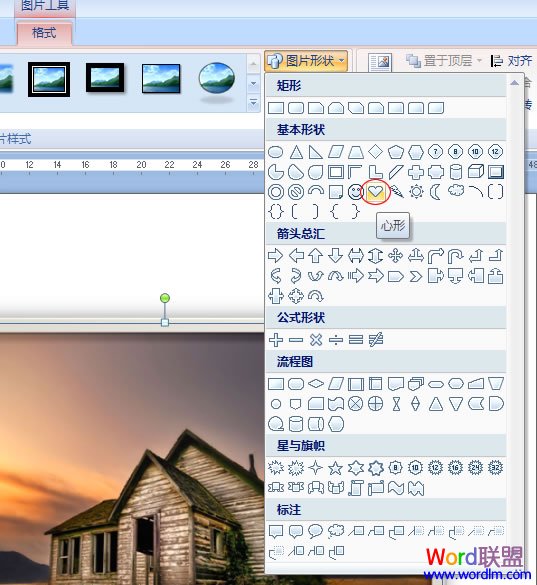537x585 pixels.
Task: Select the heart shape (心形)
Action: pyautogui.click(x=375, y=192)
